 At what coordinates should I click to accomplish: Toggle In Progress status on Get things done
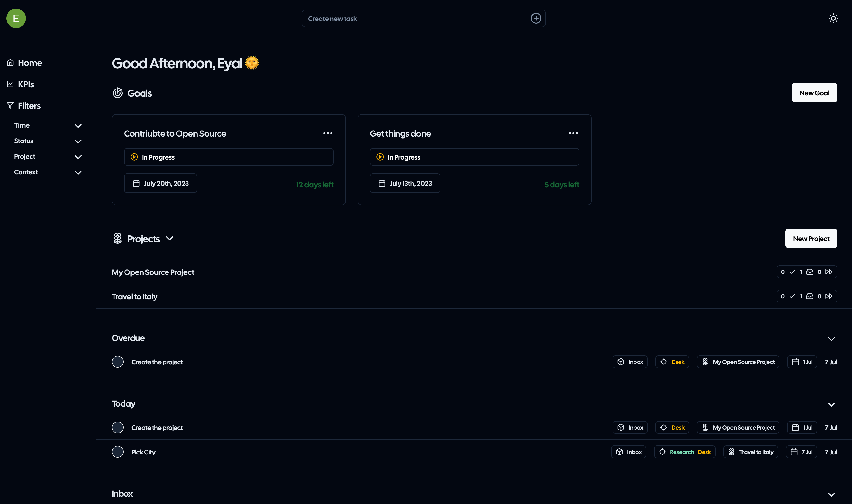(x=474, y=157)
